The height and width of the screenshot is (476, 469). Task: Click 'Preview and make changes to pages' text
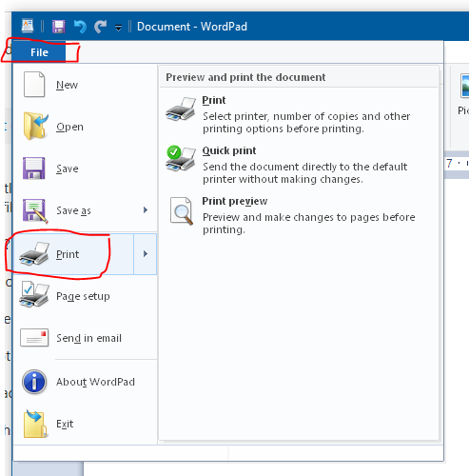click(x=309, y=224)
